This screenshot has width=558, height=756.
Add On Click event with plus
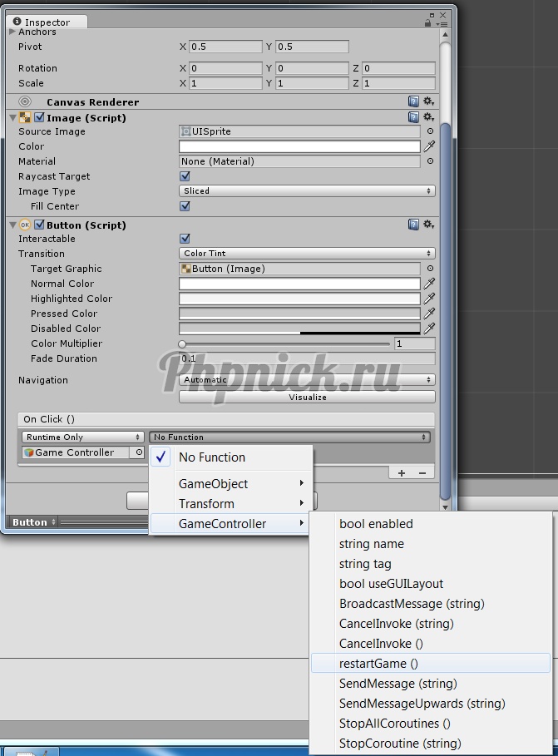tap(402, 473)
